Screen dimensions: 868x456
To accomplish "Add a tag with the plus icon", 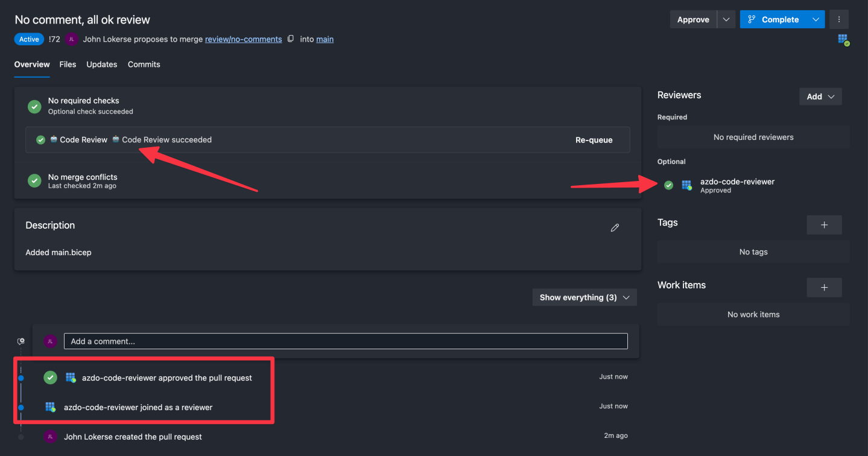I will 824,224.
